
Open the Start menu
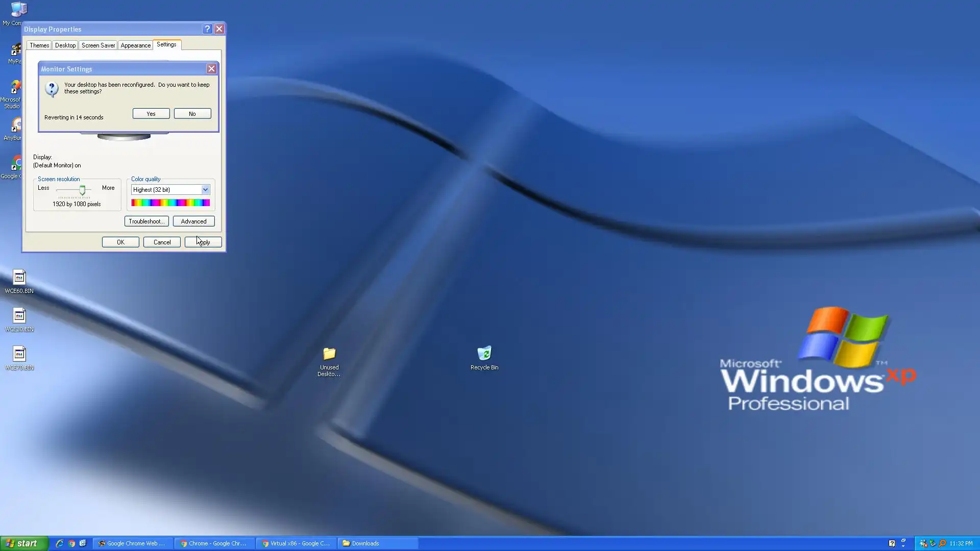(x=24, y=543)
